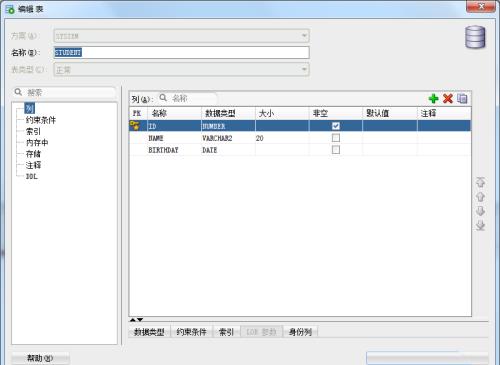The width and height of the screenshot is (500, 365).
Task: Select the ID name cell
Action: pyautogui.click(x=174, y=126)
